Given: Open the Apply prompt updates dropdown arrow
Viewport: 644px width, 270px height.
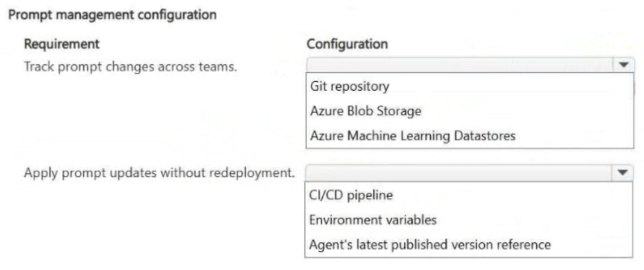Looking at the screenshot, I should click(x=623, y=173).
